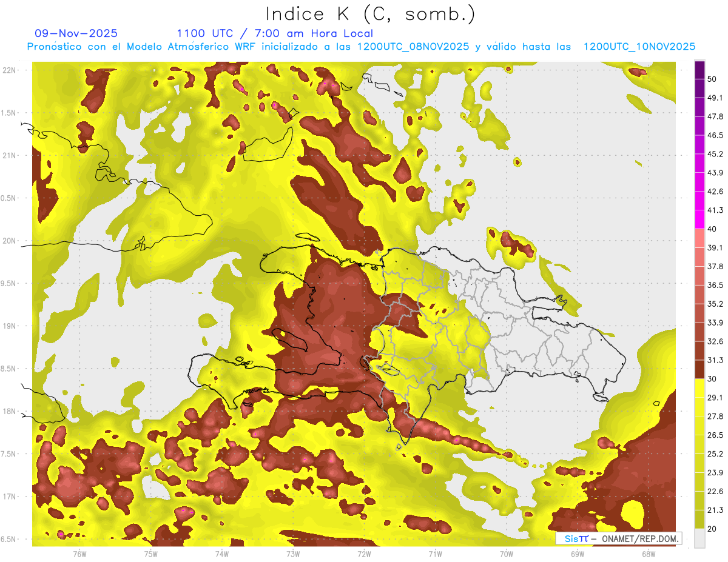Click the colorbar value '45.2'
The height and width of the screenshot is (562, 728).
715,154
